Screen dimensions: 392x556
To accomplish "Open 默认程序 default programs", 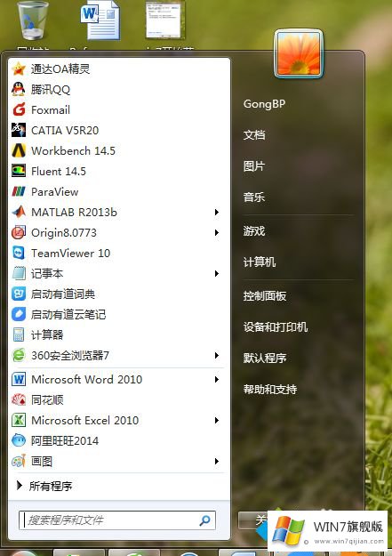I will pos(265,358).
